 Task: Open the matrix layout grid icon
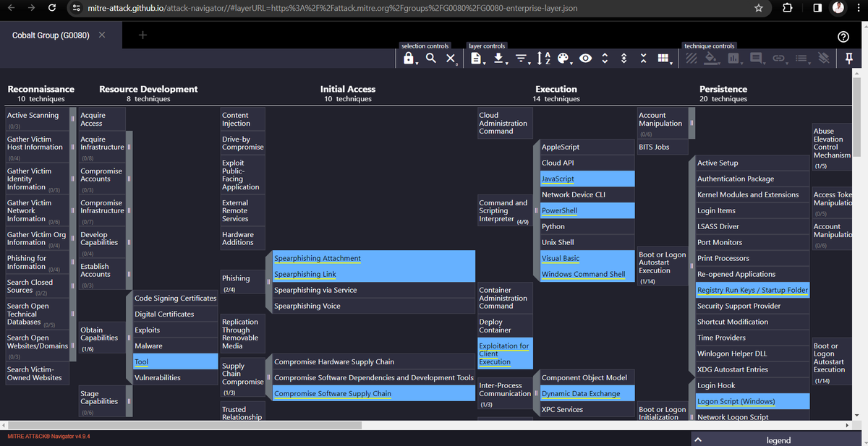pyautogui.click(x=663, y=59)
